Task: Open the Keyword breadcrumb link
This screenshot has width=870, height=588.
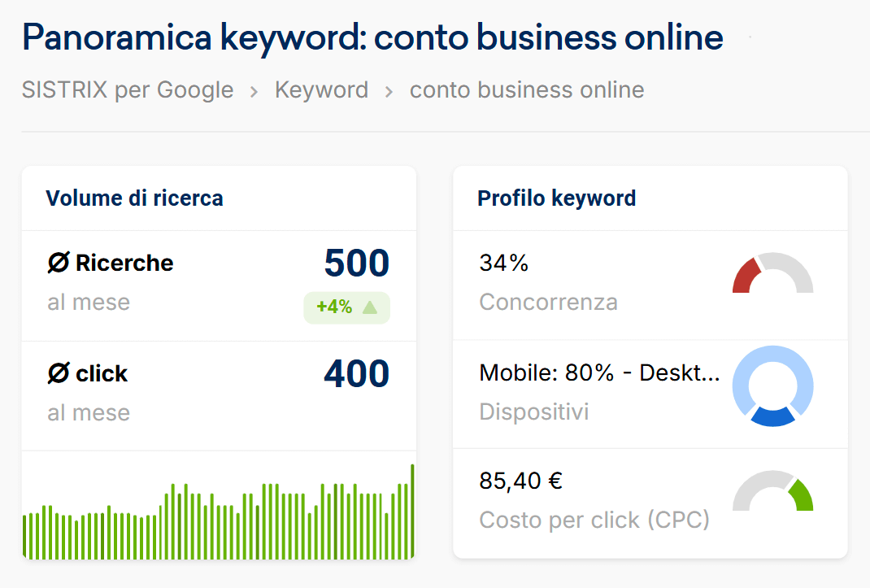Action: pos(321,89)
